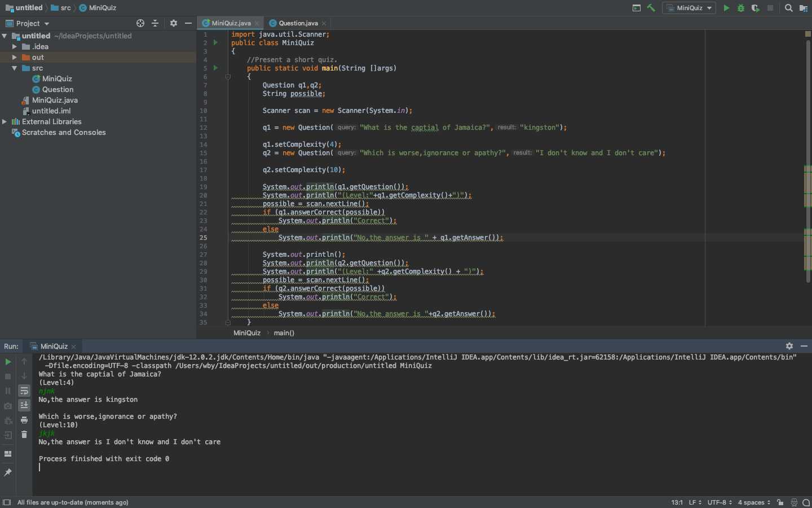Viewport: 812px width, 508px height.
Task: Click line:column 13:1 indicator
Action: pos(677,502)
